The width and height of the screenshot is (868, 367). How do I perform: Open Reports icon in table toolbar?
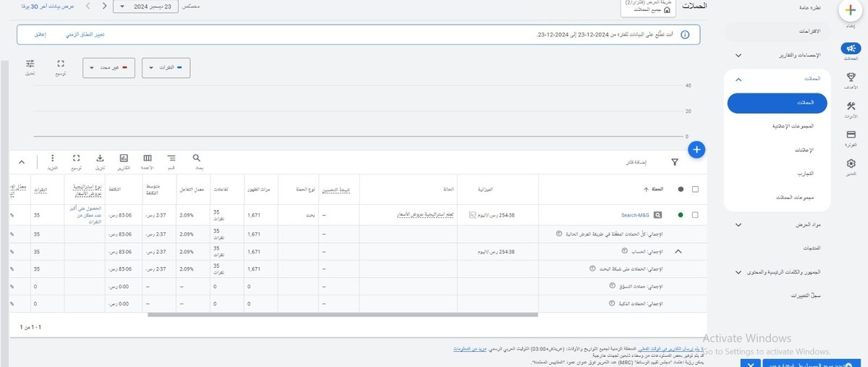tap(124, 158)
